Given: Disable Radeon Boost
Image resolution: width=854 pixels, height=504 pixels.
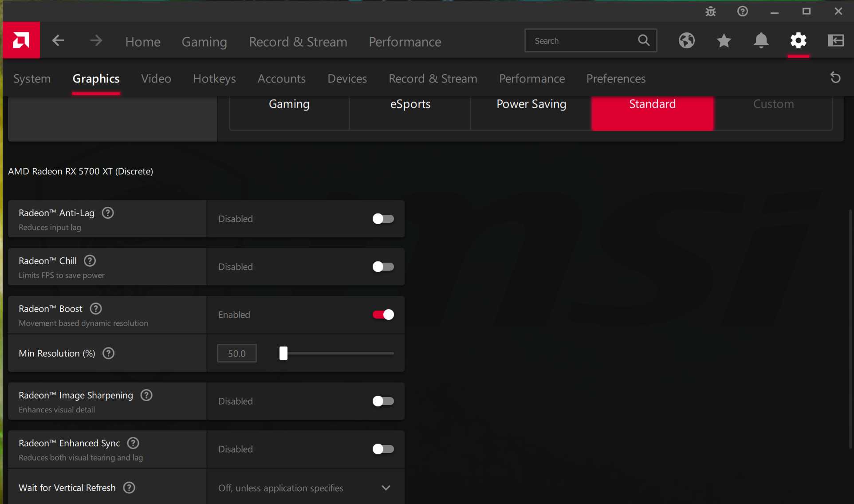Looking at the screenshot, I should click(x=382, y=315).
